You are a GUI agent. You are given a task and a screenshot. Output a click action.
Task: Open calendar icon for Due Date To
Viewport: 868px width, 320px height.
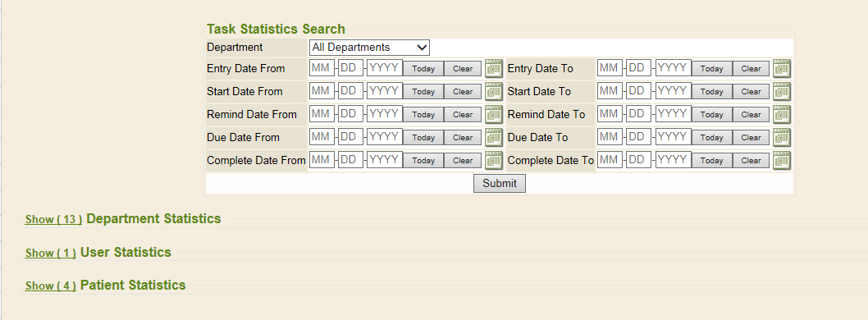pos(782,137)
